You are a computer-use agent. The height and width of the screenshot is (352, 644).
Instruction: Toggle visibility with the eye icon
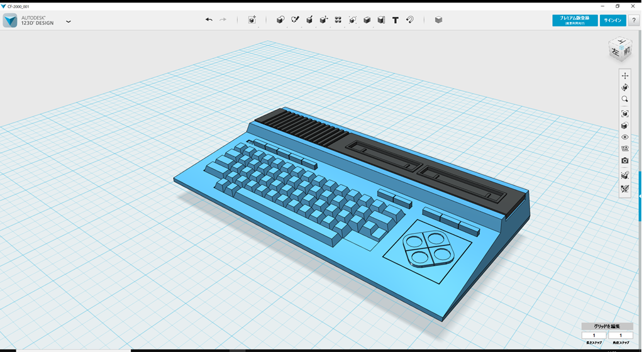pos(625,137)
